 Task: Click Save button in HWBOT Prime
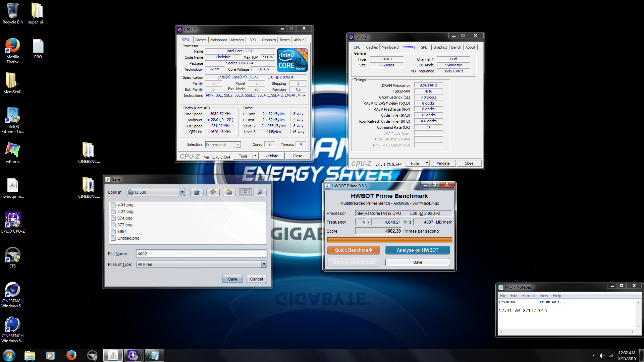click(x=418, y=262)
